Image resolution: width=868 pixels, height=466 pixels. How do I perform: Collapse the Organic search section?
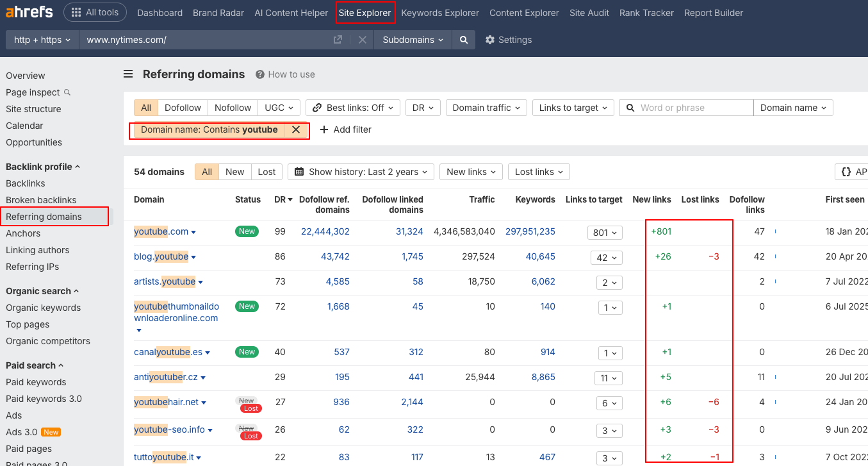pyautogui.click(x=42, y=291)
